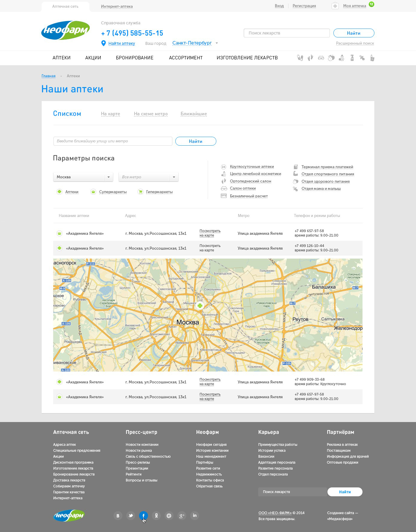Open the Все метро dropdown
This screenshot has height=532, width=416.
148,177
